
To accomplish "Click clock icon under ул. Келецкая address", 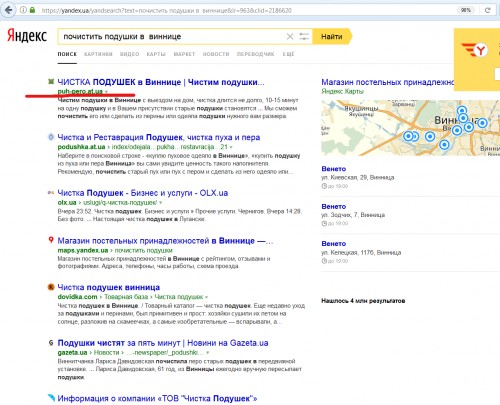I will (324, 261).
